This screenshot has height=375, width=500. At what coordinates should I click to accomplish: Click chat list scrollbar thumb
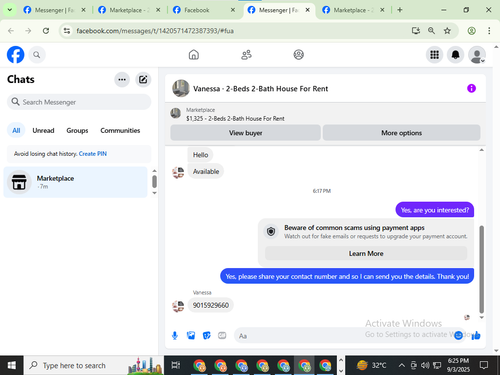(x=154, y=182)
